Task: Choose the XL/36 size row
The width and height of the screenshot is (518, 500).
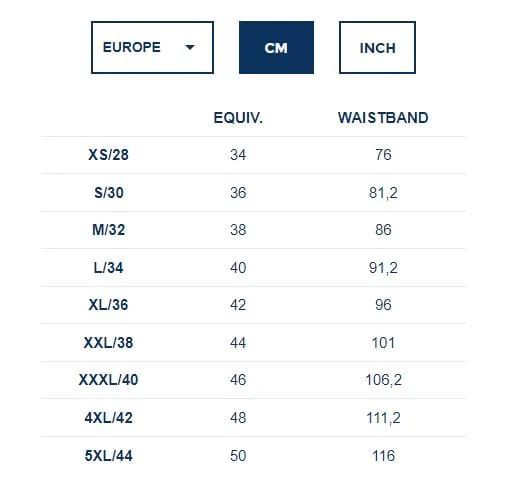Action: (x=253, y=305)
